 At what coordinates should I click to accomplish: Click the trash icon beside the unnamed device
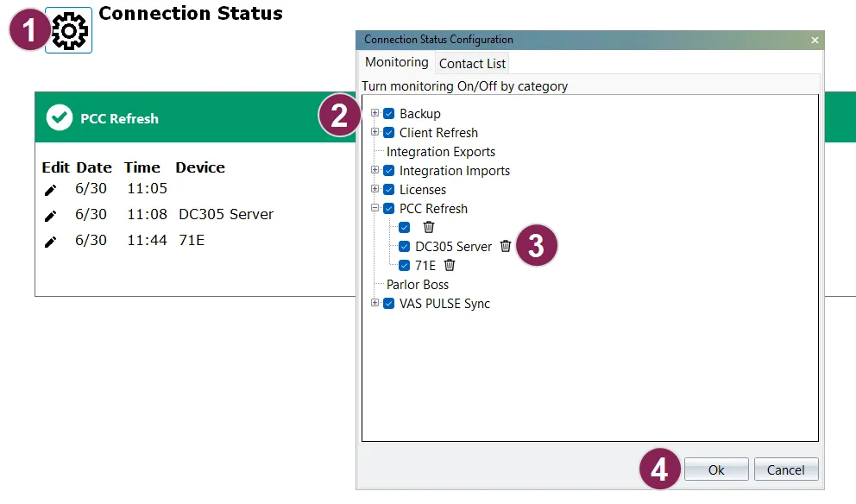429,227
